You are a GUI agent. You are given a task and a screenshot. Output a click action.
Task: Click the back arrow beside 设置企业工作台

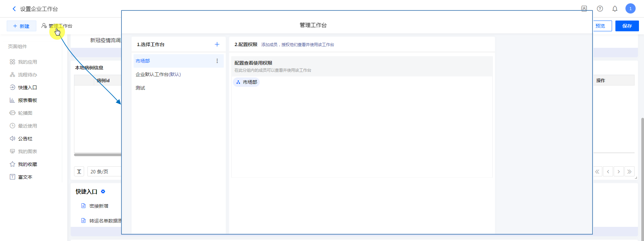coord(14,9)
